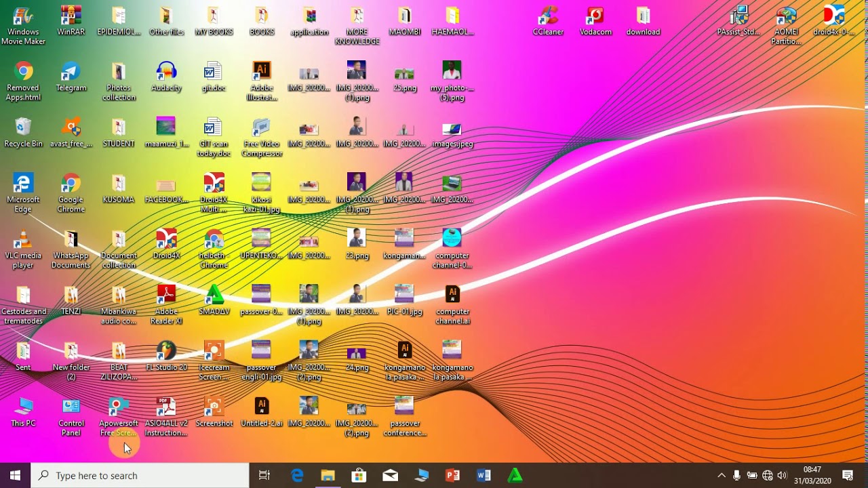This screenshot has height=488, width=868.
Task: Open the Mail app on taskbar
Action: pos(391,475)
